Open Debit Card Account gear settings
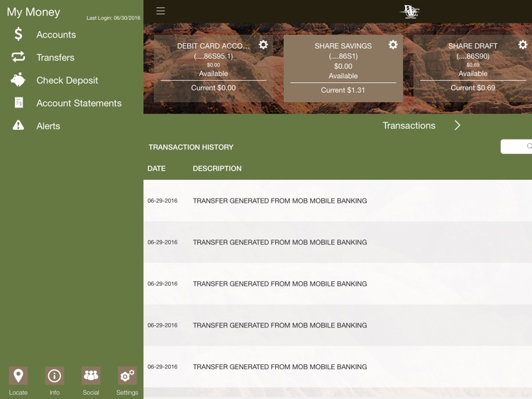 pos(264,45)
